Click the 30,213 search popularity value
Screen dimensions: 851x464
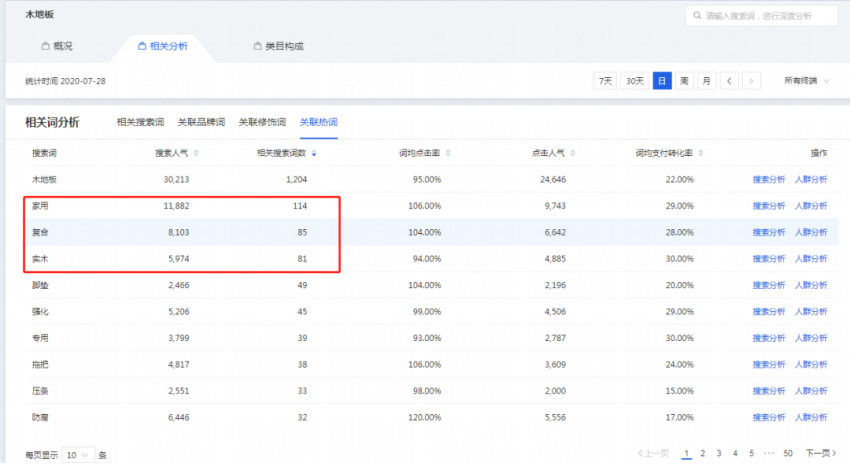point(176,180)
